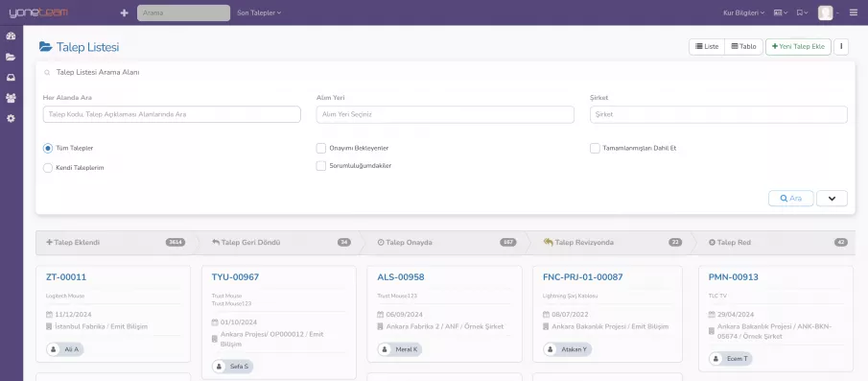Select the Tüm Talepler radio button
868x381 pixels.
coord(48,149)
